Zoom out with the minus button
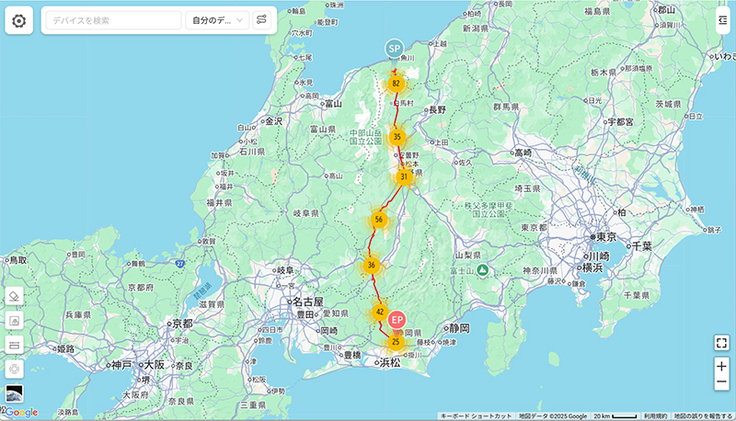Image resolution: width=736 pixels, height=421 pixels. 722,383
